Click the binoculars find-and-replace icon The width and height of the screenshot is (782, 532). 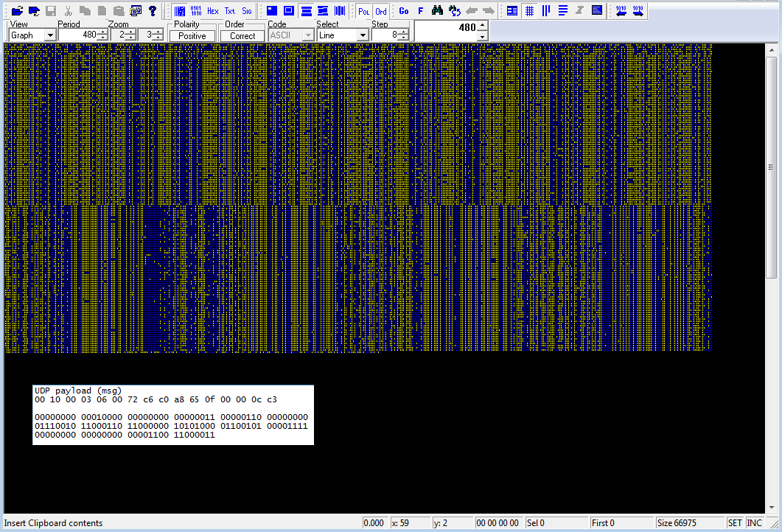click(454, 10)
